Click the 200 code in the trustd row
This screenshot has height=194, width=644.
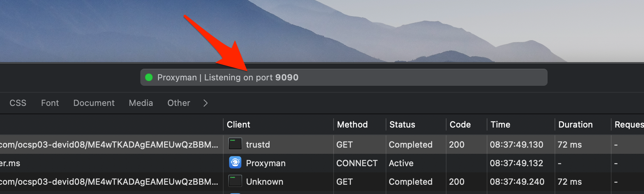[x=457, y=145]
